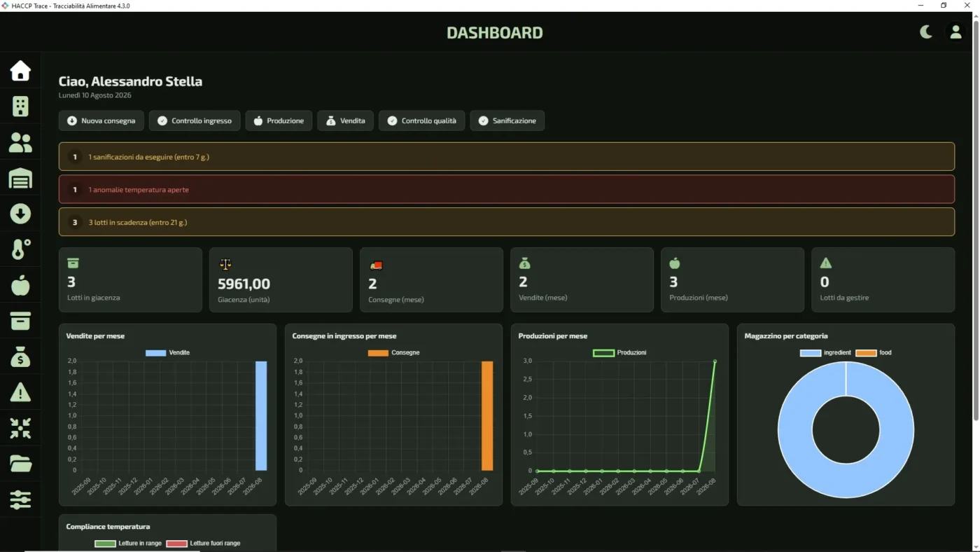This screenshot has width=980, height=552.
Task: Click the Magazzino per categoria title
Action: [x=786, y=336]
